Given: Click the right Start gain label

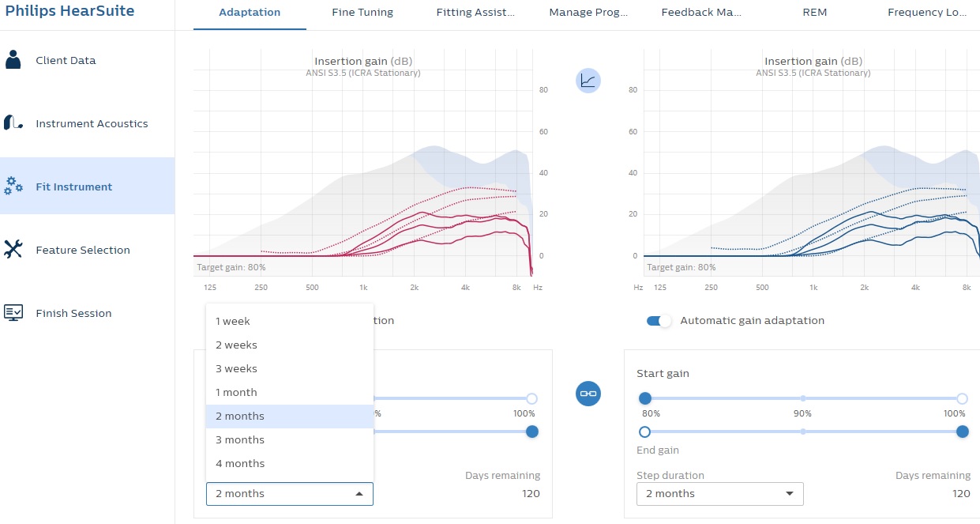Looking at the screenshot, I should pyautogui.click(x=663, y=373).
